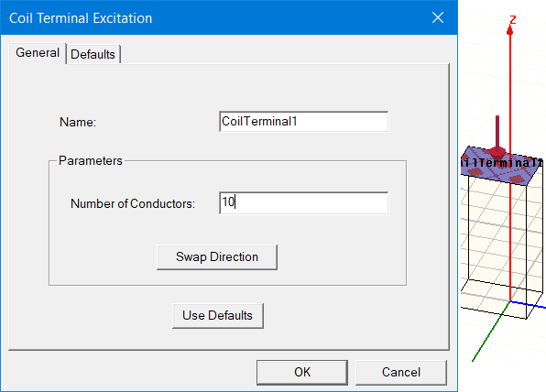Click the Number of Conductors label
The image size is (546, 392).
point(133,203)
